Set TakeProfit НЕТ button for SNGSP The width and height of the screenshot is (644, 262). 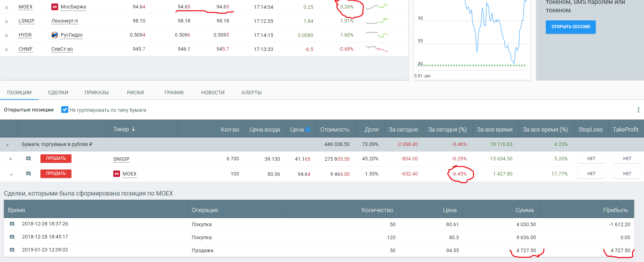627,159
